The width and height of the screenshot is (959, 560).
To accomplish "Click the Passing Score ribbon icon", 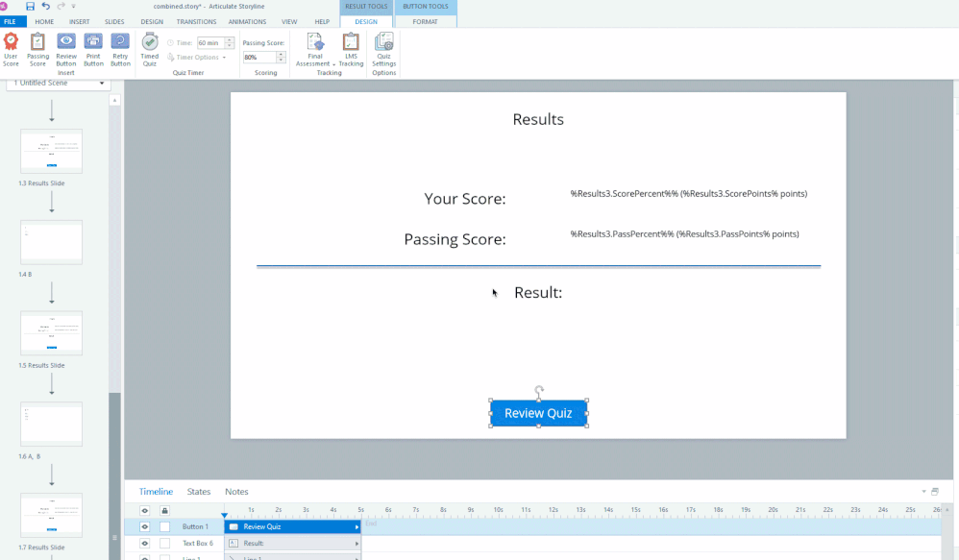I will (x=37, y=48).
